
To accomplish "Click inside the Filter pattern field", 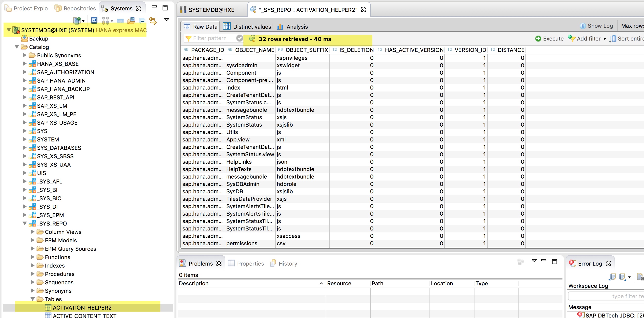I will pyautogui.click(x=214, y=38).
